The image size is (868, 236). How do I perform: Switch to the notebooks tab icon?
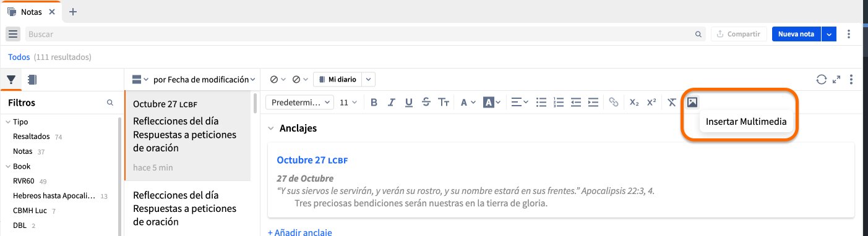pyautogui.click(x=32, y=79)
